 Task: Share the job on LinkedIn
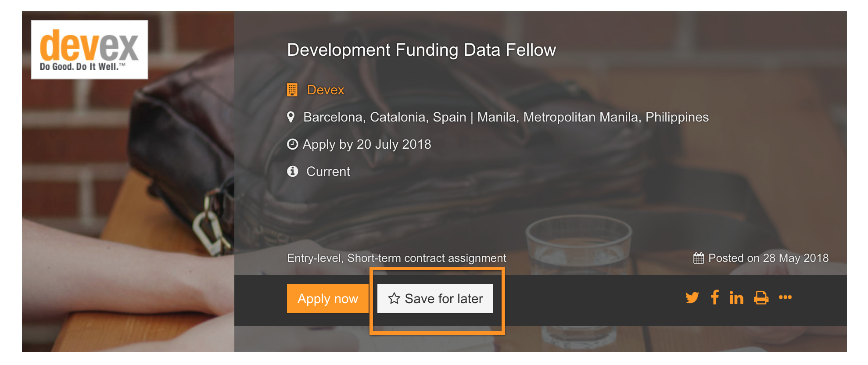tap(736, 298)
